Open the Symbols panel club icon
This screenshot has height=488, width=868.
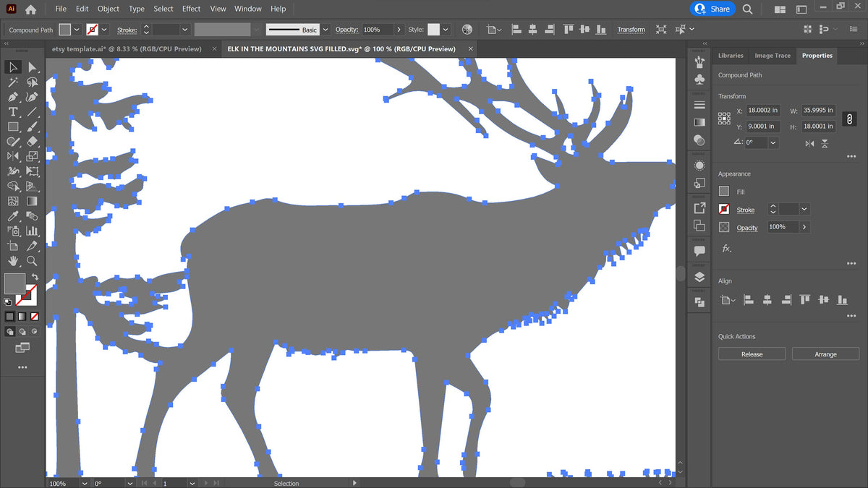click(699, 80)
